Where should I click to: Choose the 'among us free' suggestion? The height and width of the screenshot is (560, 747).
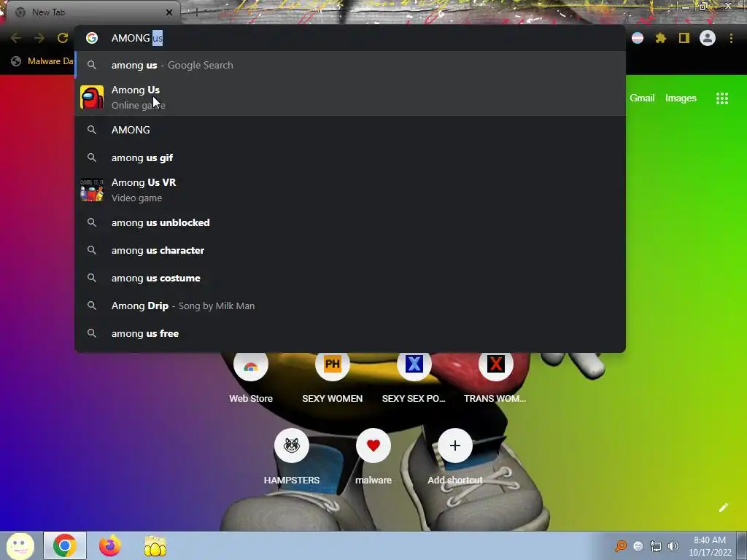coord(350,333)
